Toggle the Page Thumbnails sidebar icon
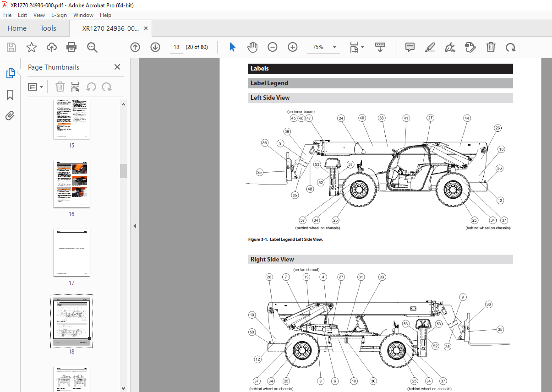This screenshot has height=392, width=552. pyautogui.click(x=10, y=73)
